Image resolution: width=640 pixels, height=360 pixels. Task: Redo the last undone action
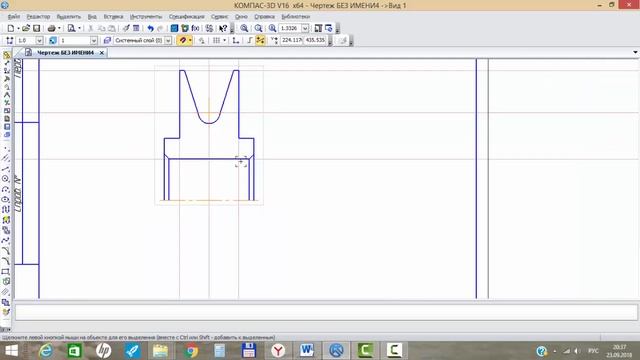coord(160,28)
